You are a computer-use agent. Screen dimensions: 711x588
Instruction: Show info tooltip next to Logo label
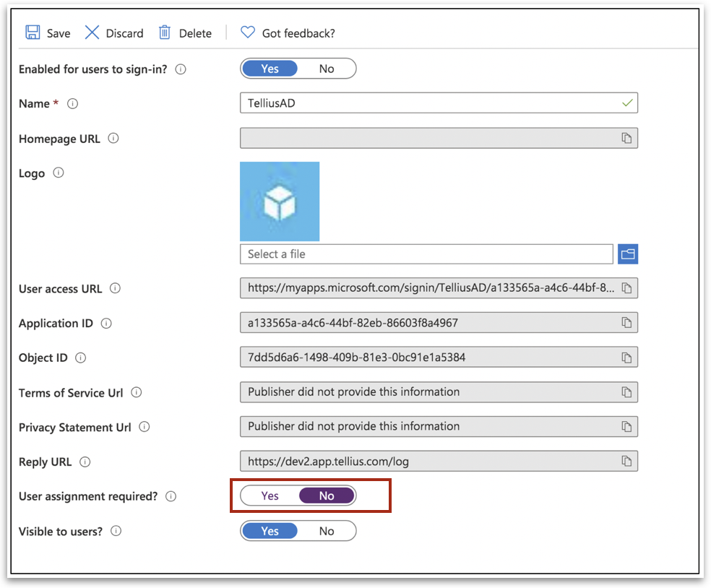coord(59,173)
